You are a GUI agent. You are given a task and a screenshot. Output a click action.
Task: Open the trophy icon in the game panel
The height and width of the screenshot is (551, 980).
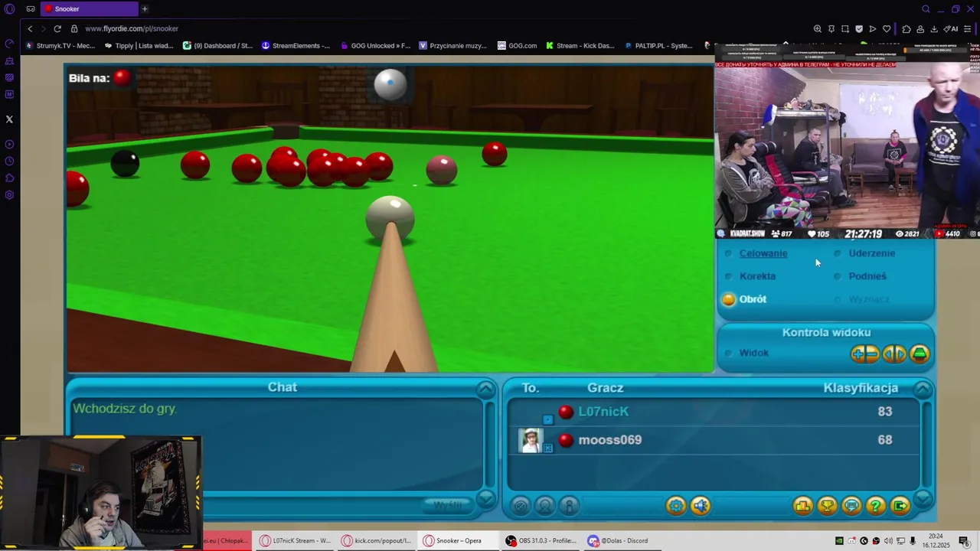(x=827, y=506)
